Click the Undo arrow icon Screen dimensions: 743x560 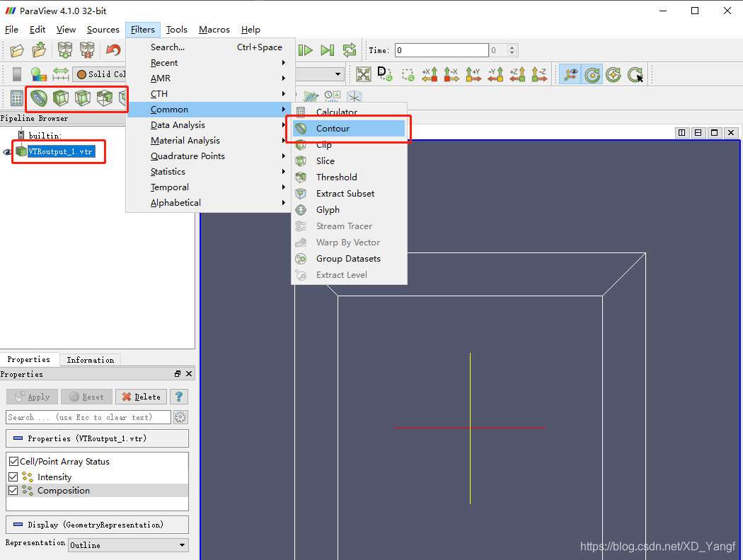[113, 49]
